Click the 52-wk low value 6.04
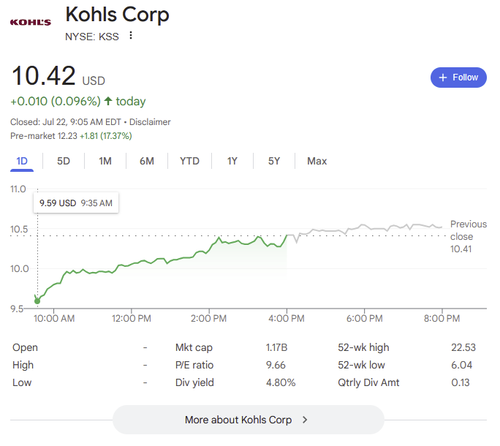This screenshot has width=500, height=446. coord(462,365)
